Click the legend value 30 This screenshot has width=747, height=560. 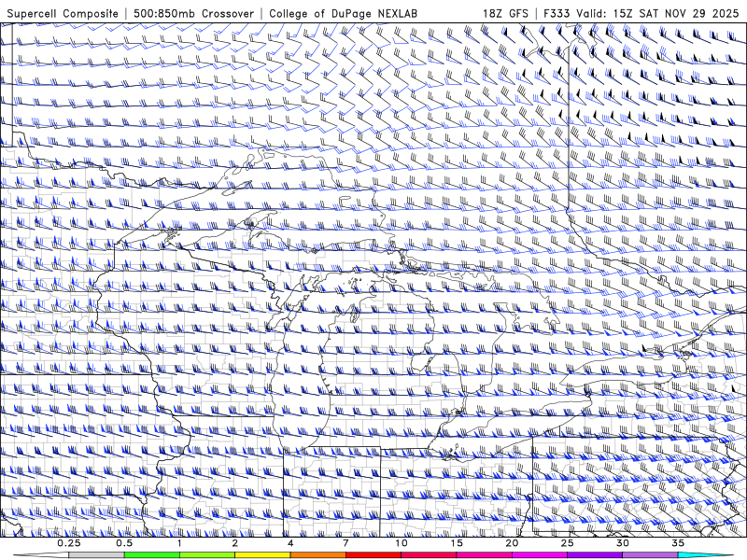coord(622,543)
